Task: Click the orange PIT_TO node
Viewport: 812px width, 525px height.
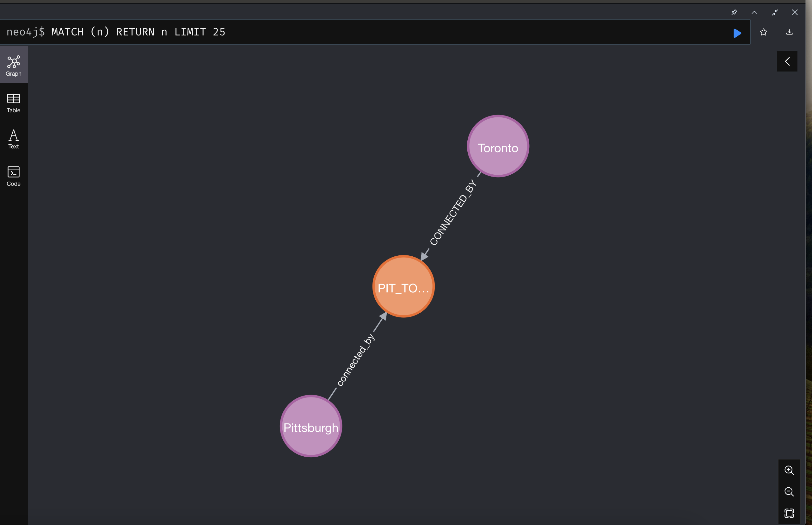Action: pos(403,287)
